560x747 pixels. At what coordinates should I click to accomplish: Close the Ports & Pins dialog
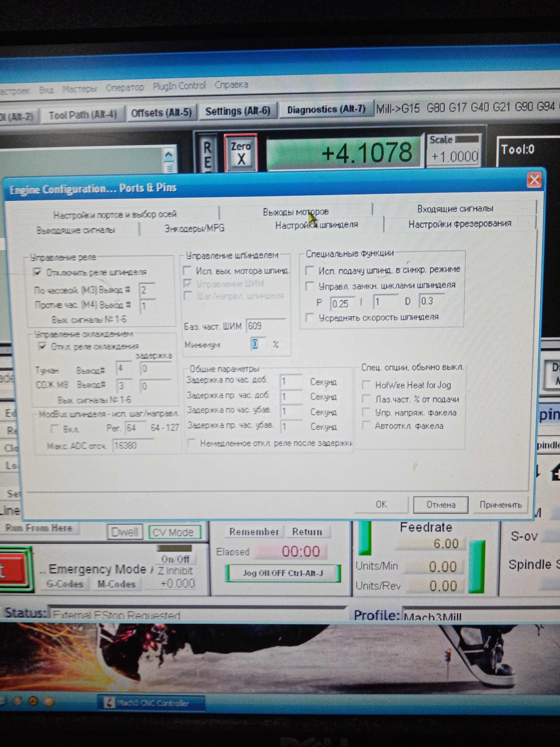(534, 180)
